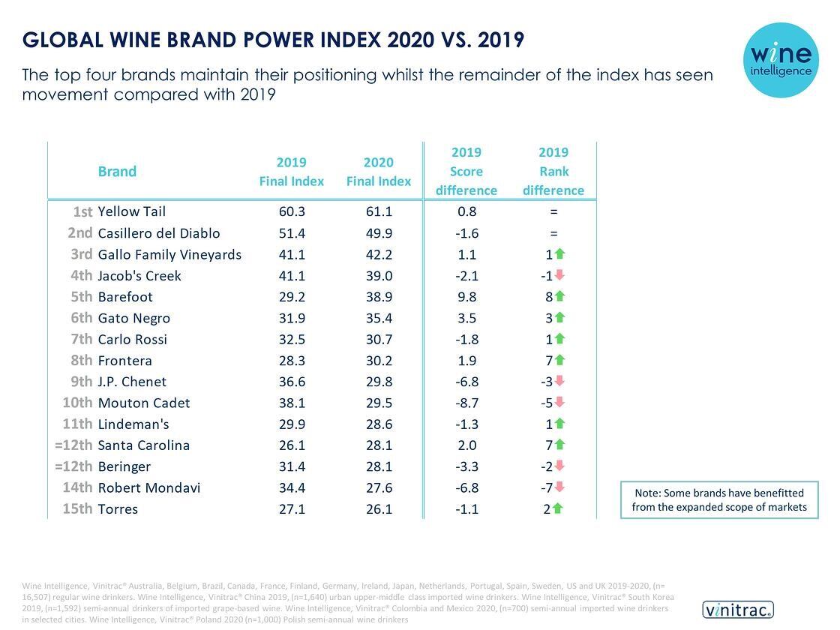Select the Yellow Tail brand name

(132, 211)
